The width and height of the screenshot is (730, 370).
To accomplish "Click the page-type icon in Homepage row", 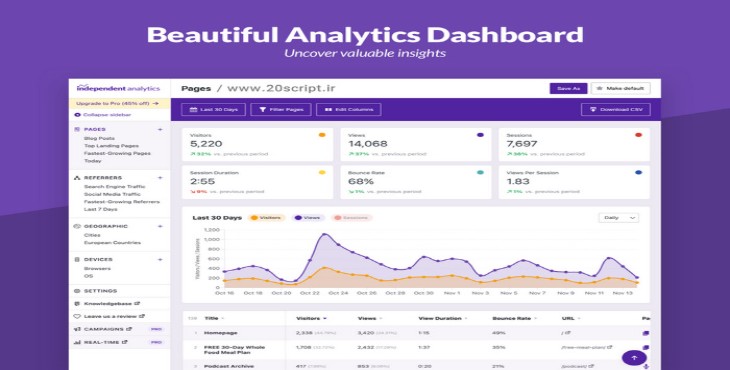I will click(x=646, y=333).
